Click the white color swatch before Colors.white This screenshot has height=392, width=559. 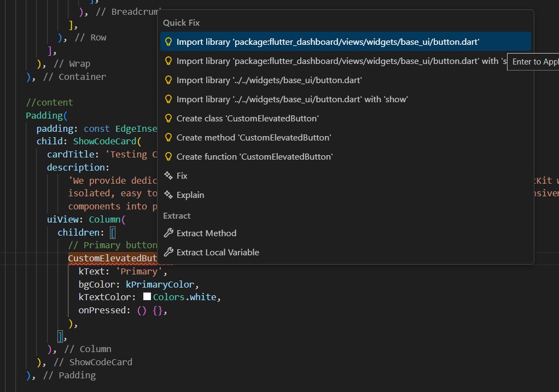pos(147,297)
